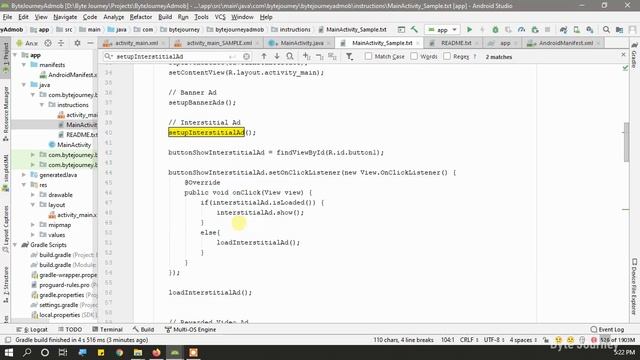The height and width of the screenshot is (360, 640).
Task: Go to previous search occurrence arrow
Action: (264, 56)
